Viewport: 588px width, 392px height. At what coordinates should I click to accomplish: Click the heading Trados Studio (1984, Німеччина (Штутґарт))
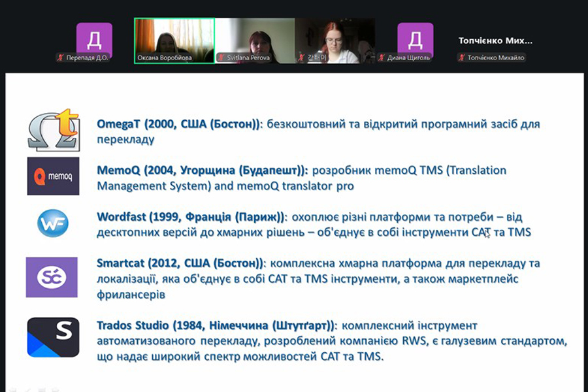pos(215,325)
